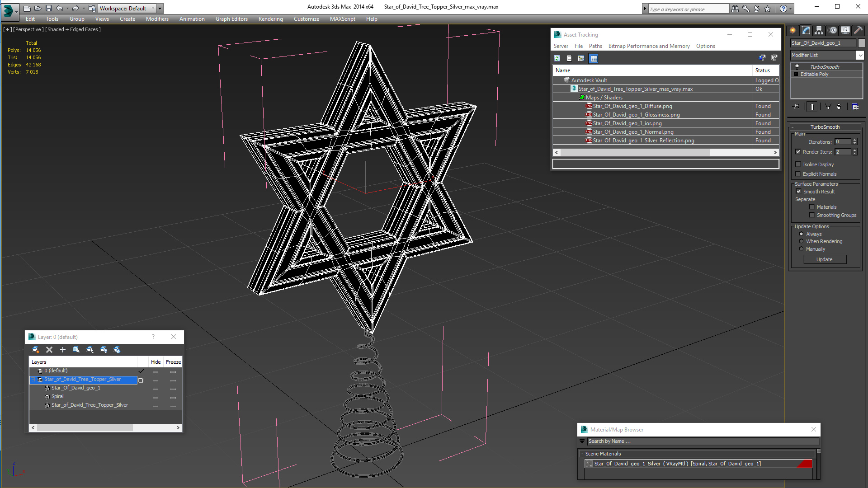Click Asset Tracking help icon
The image size is (868, 488).
762,58
